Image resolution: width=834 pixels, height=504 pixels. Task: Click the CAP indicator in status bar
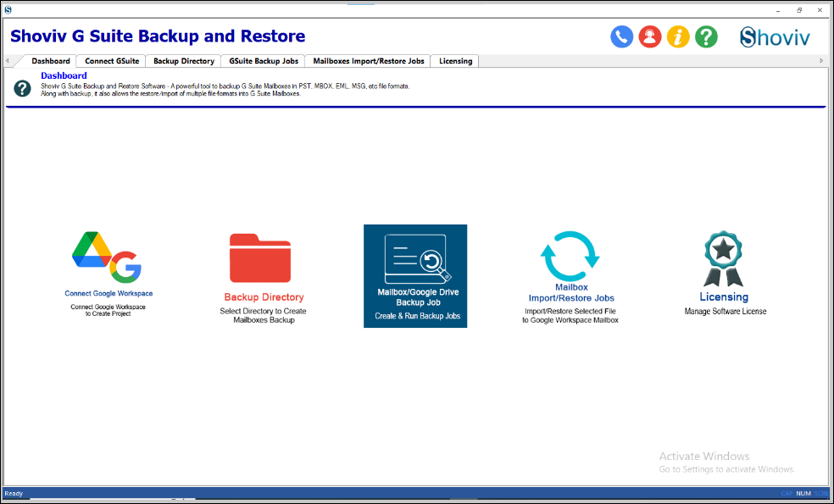tap(787, 493)
